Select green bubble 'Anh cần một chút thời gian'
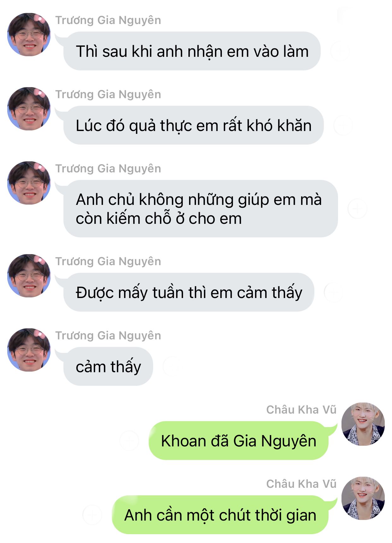392x543 pixels. click(x=220, y=515)
